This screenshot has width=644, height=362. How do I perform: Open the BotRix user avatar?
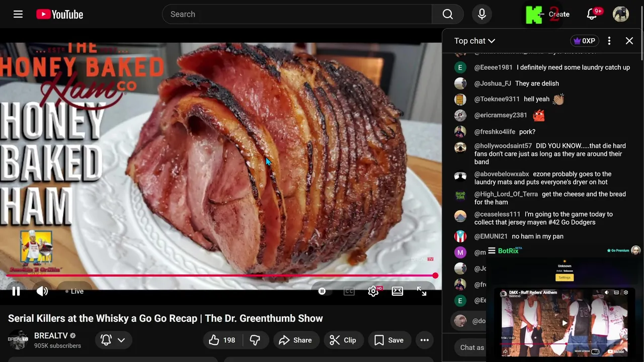point(636,250)
